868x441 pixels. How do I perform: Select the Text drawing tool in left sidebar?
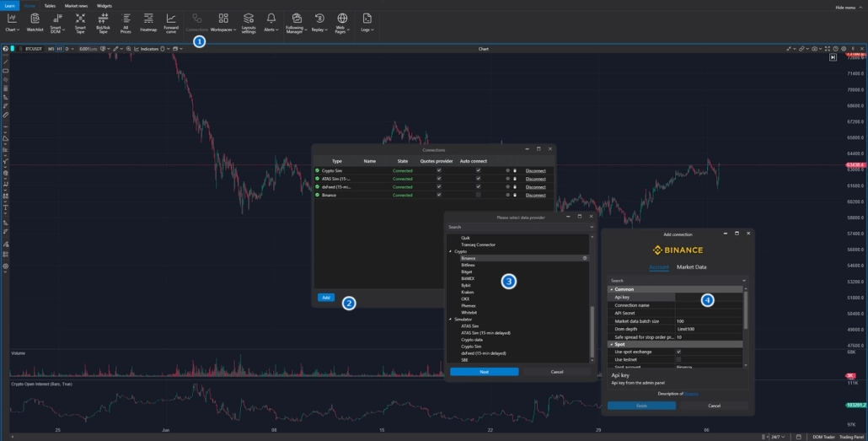[x=6, y=207]
